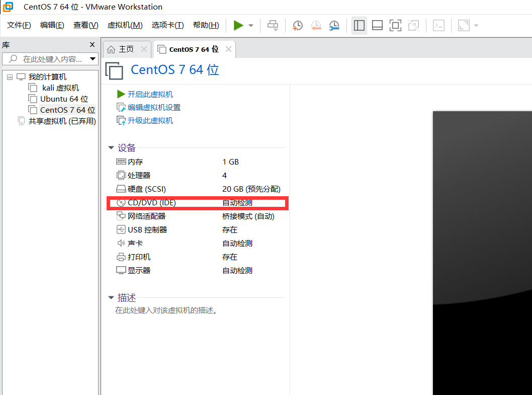The image size is (532, 395).
Task: Close the 主页 tab
Action: 144,49
